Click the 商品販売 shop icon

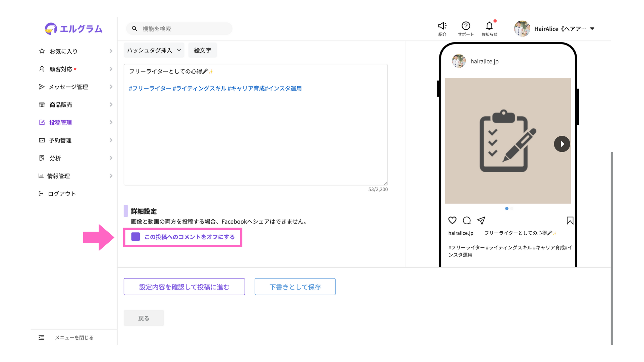(x=42, y=105)
